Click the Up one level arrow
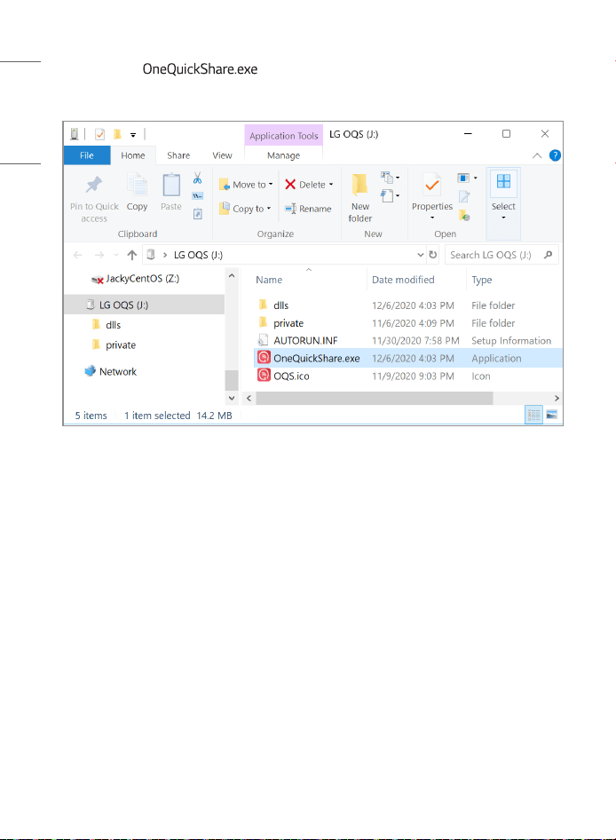 131,255
